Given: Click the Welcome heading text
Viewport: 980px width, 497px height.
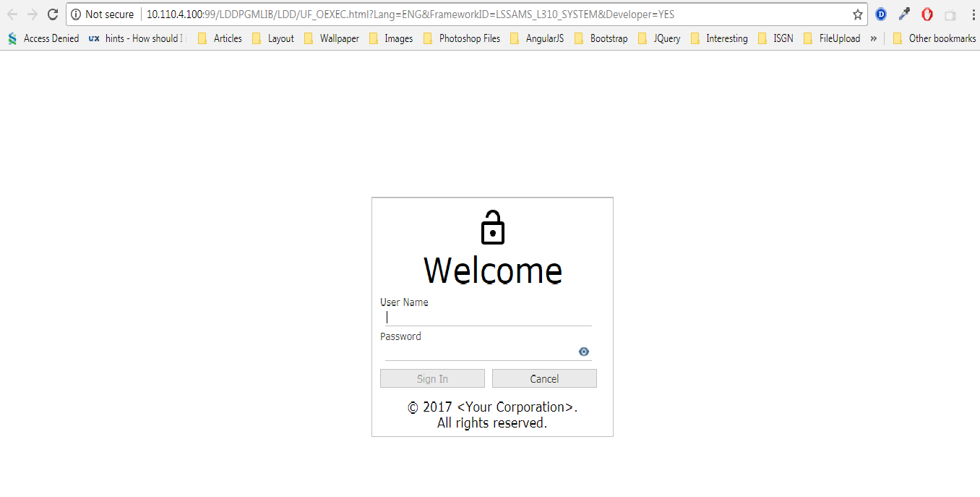Looking at the screenshot, I should coord(493,270).
